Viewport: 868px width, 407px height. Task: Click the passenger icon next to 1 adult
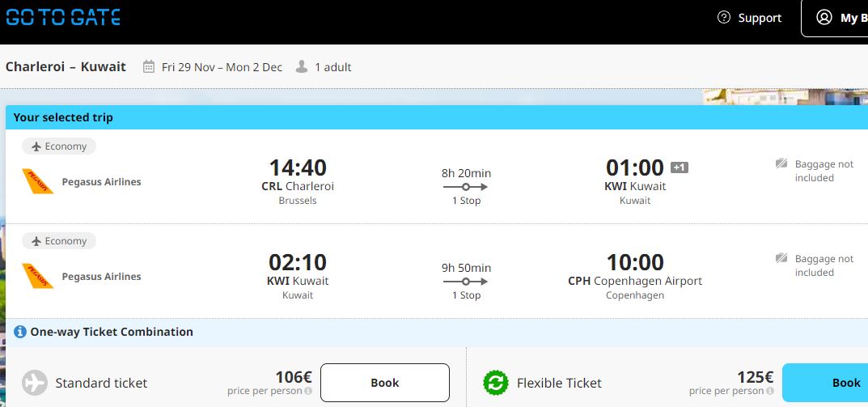[302, 67]
